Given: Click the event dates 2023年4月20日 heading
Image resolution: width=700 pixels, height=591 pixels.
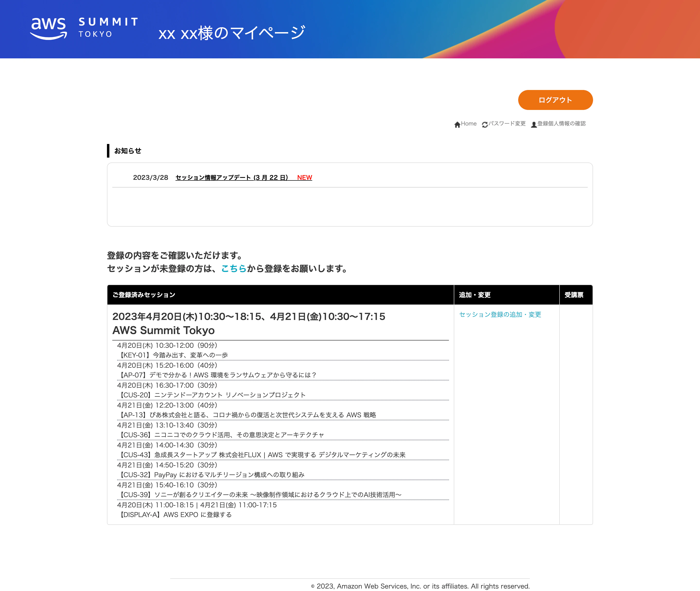Looking at the screenshot, I should tap(249, 317).
